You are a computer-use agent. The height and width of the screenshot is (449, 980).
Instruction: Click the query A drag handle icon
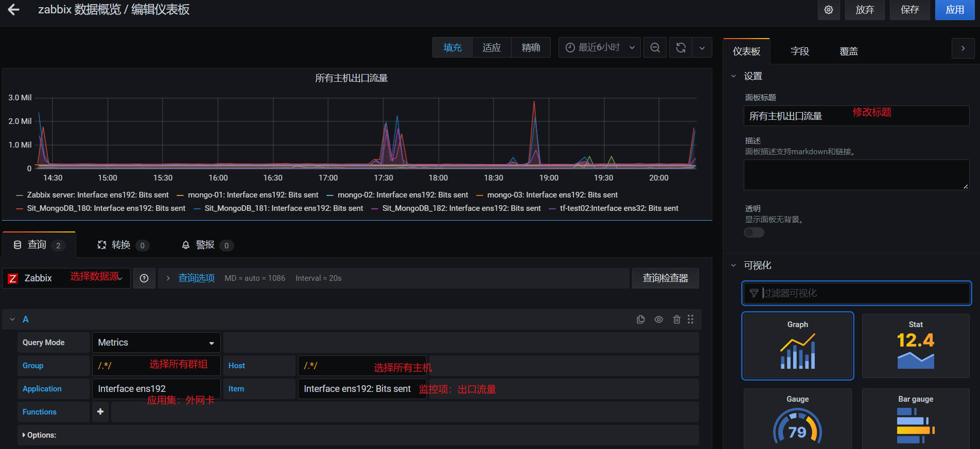(x=691, y=319)
